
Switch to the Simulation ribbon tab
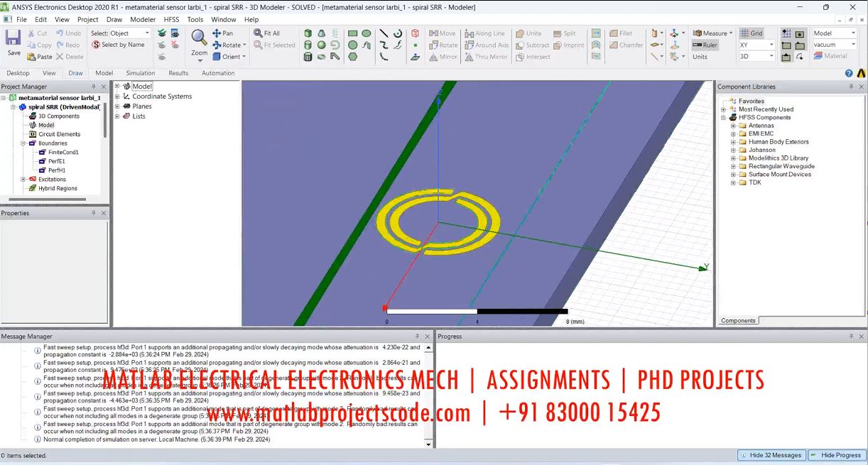[141, 73]
